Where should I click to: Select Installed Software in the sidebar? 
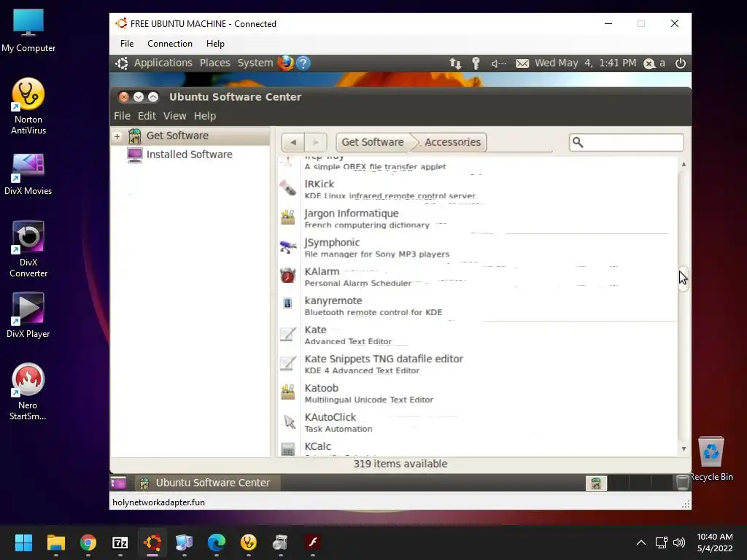[x=190, y=155]
